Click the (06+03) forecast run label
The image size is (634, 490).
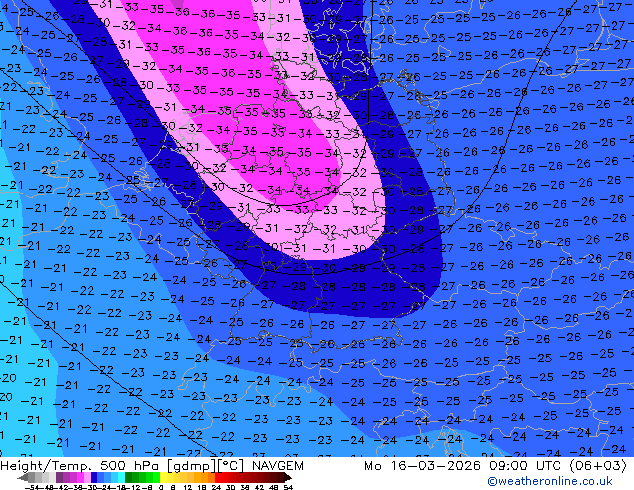click(598, 466)
